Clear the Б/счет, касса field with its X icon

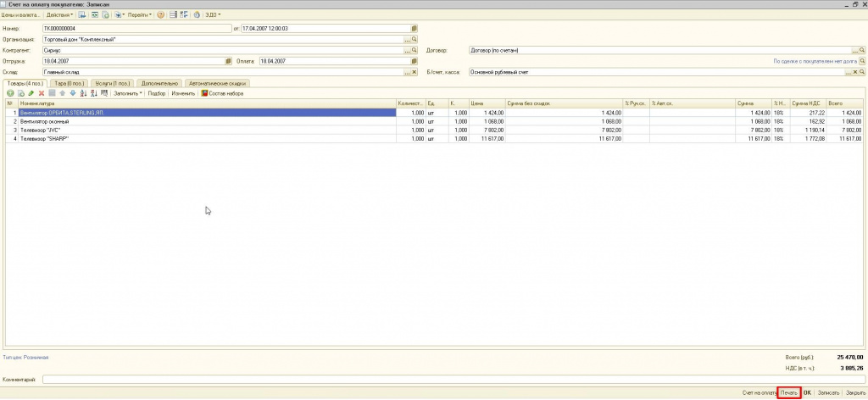click(x=854, y=72)
